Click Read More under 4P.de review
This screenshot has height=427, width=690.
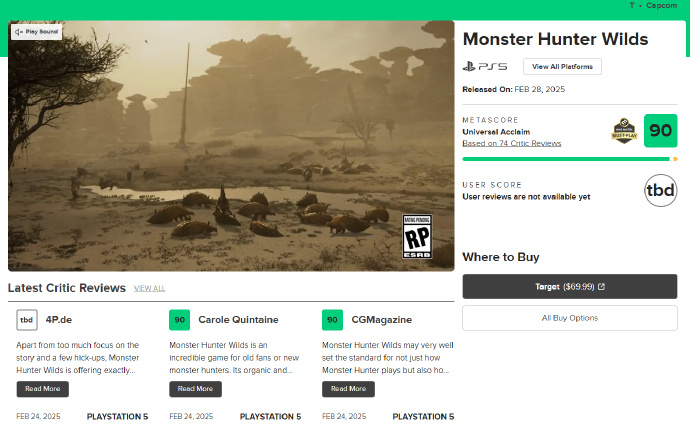(x=42, y=389)
